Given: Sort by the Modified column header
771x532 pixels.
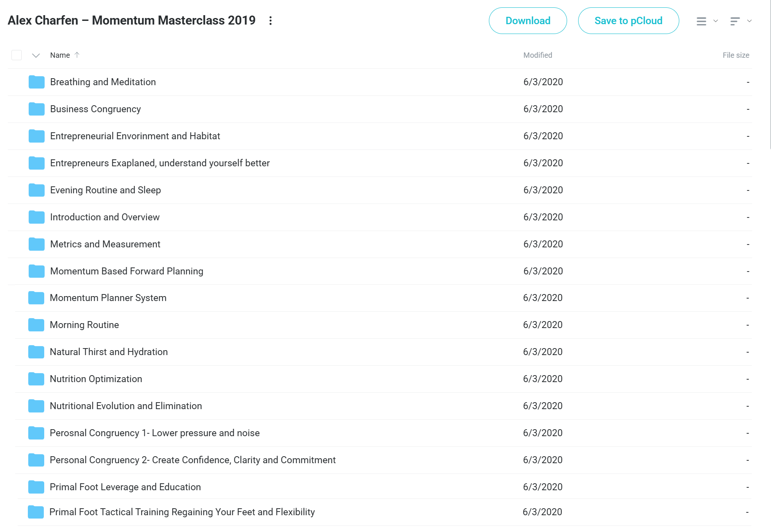Looking at the screenshot, I should click(538, 55).
